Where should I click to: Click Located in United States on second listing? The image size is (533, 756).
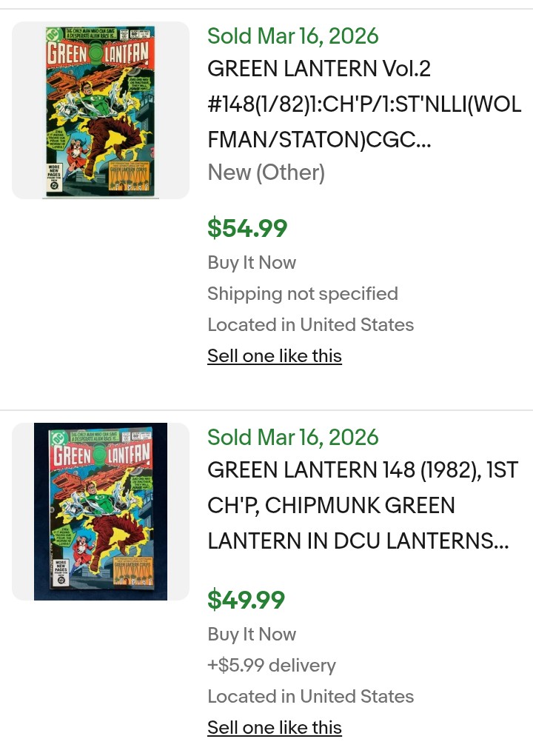(x=310, y=697)
